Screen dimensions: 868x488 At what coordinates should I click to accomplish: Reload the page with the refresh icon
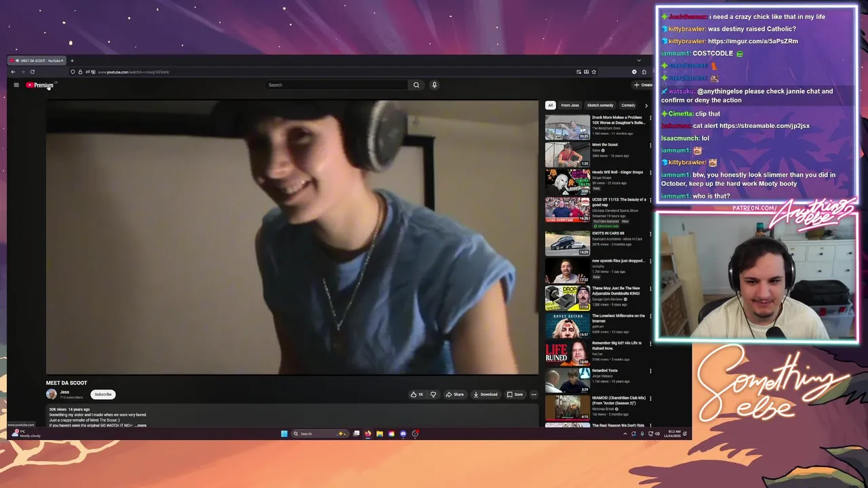[32, 72]
